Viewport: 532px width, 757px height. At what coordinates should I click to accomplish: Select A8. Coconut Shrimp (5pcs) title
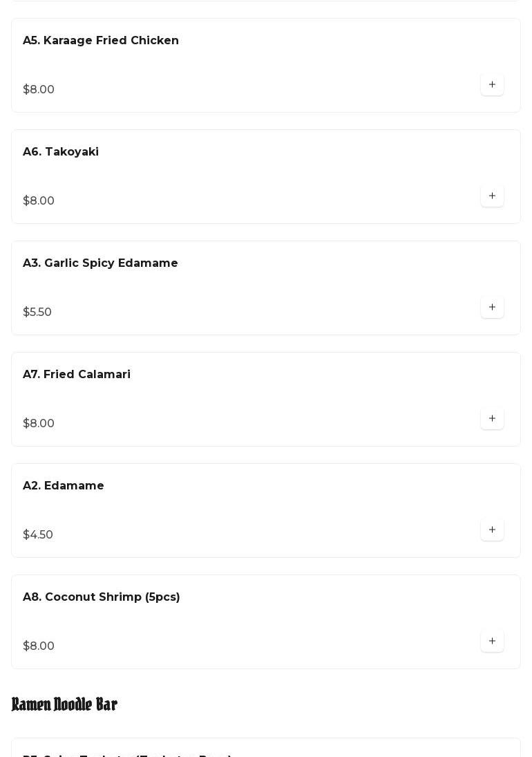click(x=102, y=597)
